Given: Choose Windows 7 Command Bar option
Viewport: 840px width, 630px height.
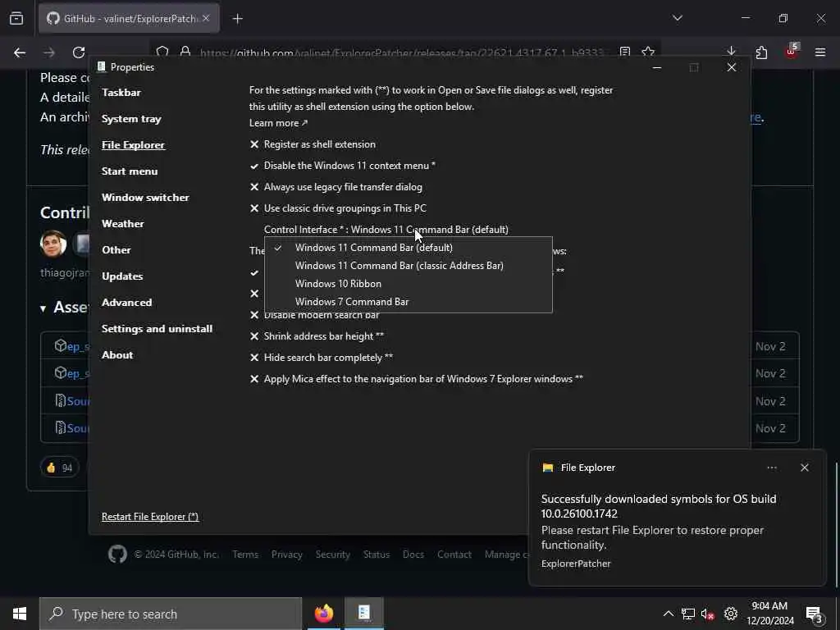Looking at the screenshot, I should tap(409, 302).
